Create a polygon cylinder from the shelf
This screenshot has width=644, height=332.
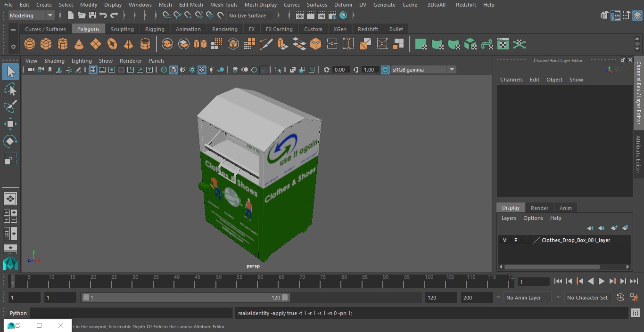63,44
